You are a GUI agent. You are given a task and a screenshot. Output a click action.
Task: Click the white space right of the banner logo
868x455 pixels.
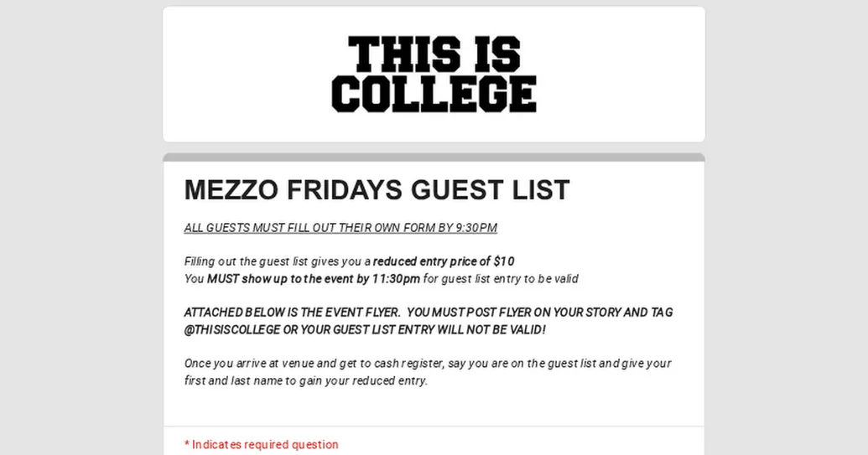[x=621, y=75]
